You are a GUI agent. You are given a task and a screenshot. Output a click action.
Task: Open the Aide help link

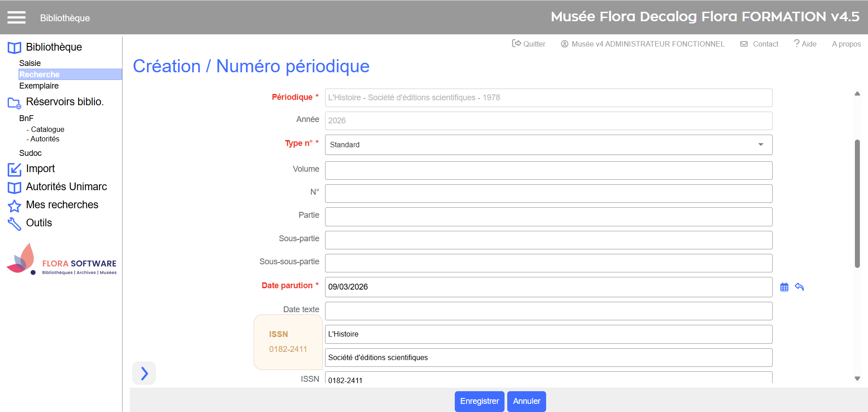tap(805, 44)
